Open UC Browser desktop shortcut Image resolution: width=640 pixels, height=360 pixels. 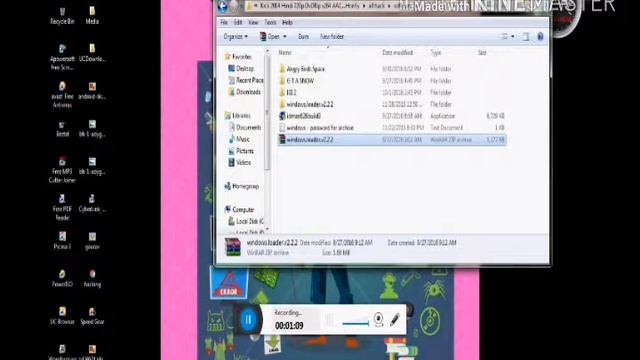(x=62, y=316)
